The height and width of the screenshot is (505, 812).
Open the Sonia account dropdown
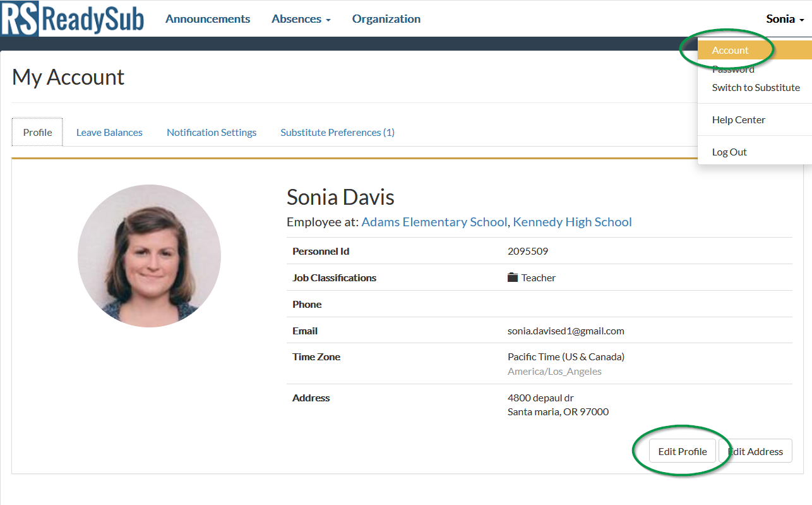[x=783, y=19]
